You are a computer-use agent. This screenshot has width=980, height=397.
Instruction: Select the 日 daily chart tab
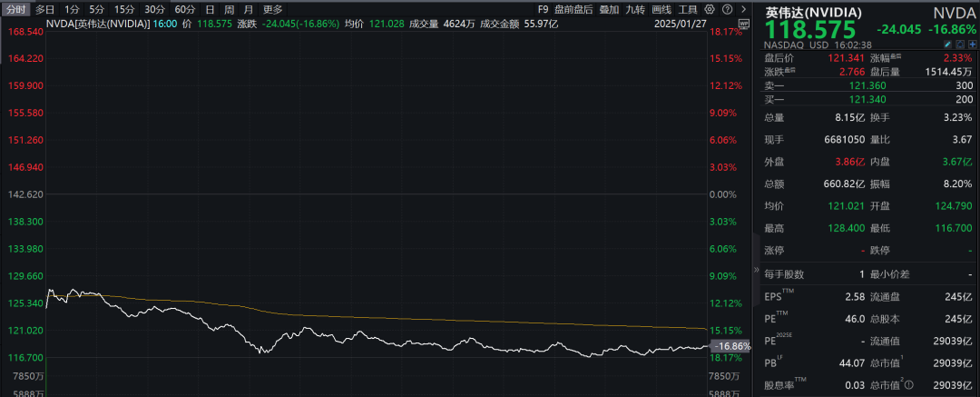point(210,9)
